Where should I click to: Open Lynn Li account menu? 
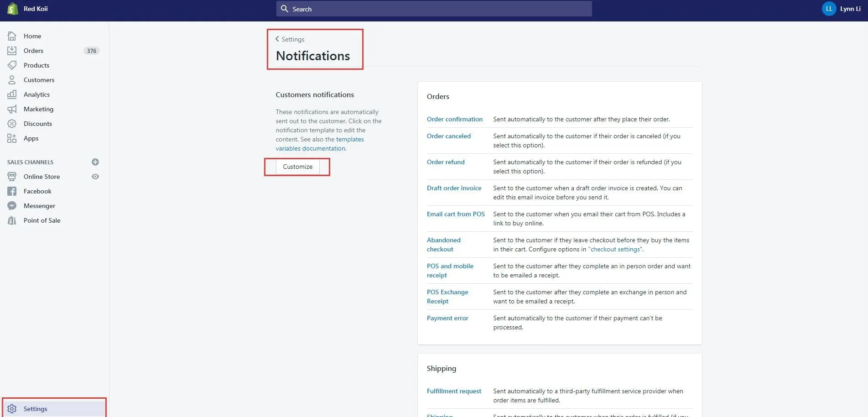(x=841, y=9)
